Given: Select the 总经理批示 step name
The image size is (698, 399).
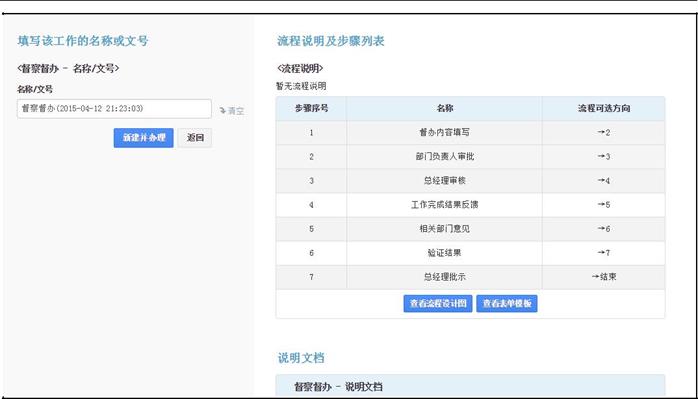Looking at the screenshot, I should (444, 277).
